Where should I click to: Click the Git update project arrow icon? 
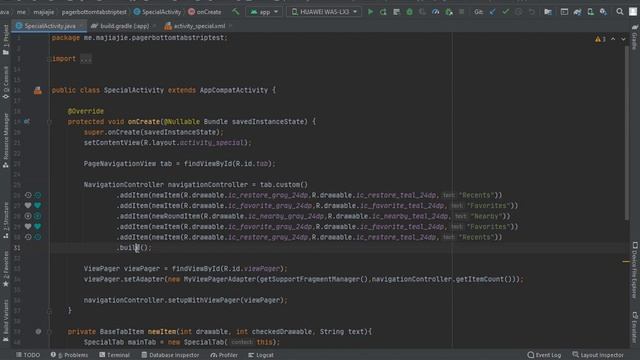pyautogui.click(x=493, y=12)
